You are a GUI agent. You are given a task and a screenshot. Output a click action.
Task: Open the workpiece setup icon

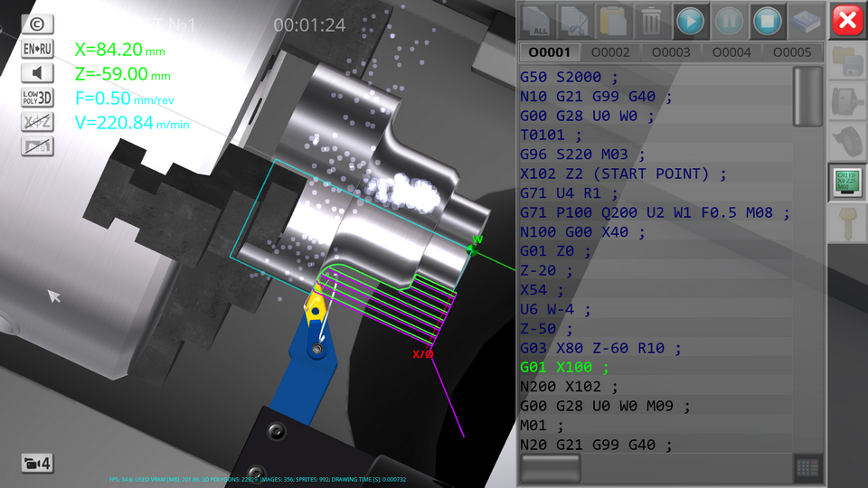[847, 102]
